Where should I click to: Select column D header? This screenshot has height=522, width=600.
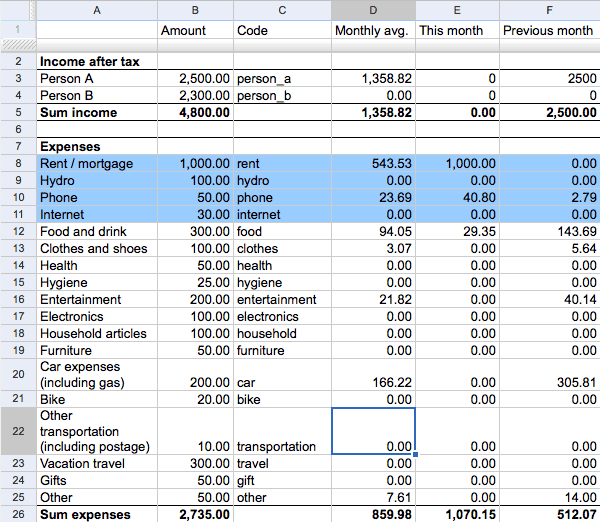pyautogui.click(x=373, y=10)
